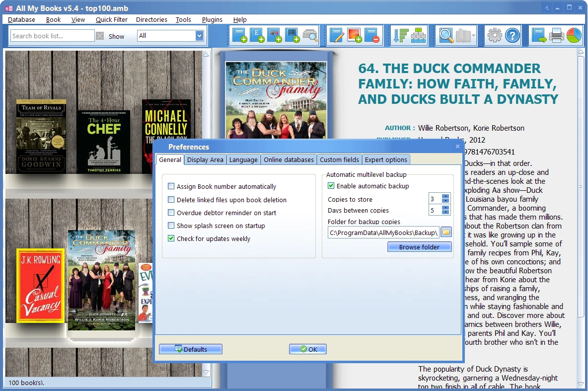Click the large Duck Commander cover image
The height and width of the screenshot is (391, 588).
[276, 100]
